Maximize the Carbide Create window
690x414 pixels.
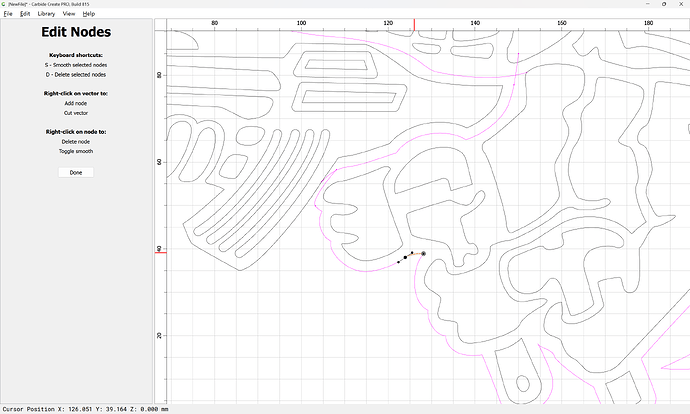(x=664, y=4)
